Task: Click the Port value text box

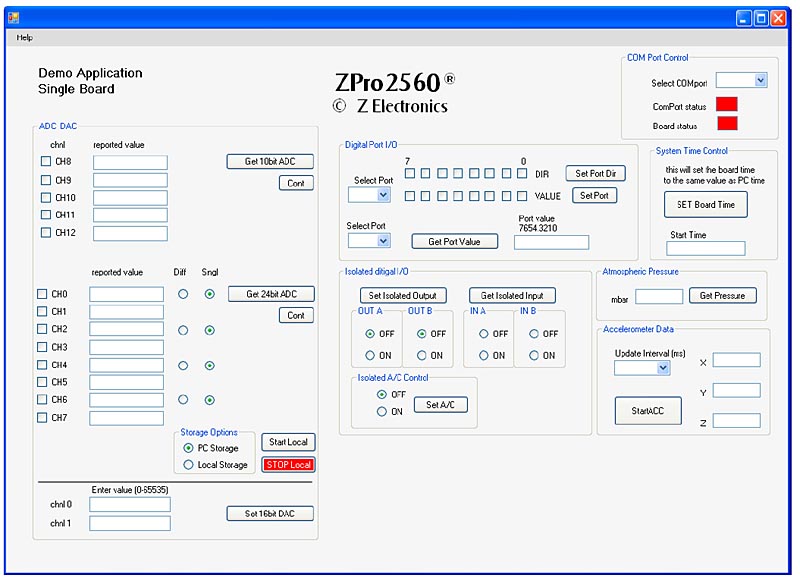Action: tap(552, 242)
